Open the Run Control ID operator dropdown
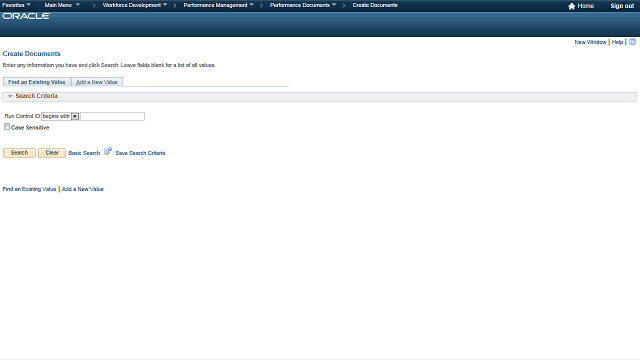This screenshot has height=360, width=640. 60,116
